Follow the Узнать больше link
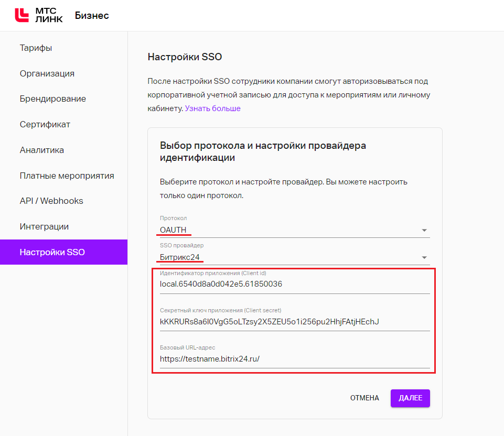Viewport: 504px width, 436px height. point(212,108)
